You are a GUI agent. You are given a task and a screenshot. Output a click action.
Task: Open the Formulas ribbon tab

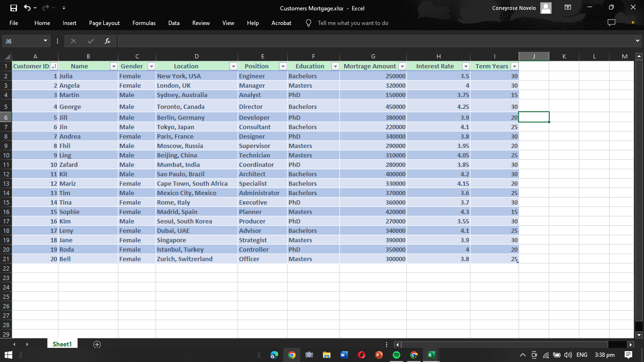click(144, 23)
